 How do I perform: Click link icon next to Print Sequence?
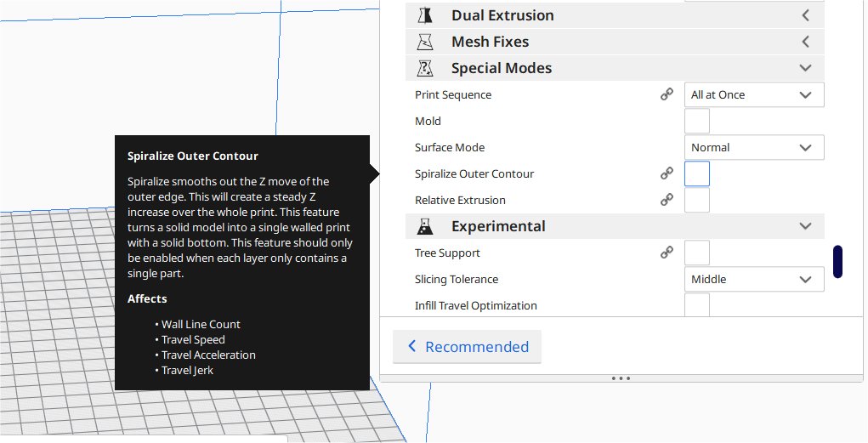[x=667, y=94]
